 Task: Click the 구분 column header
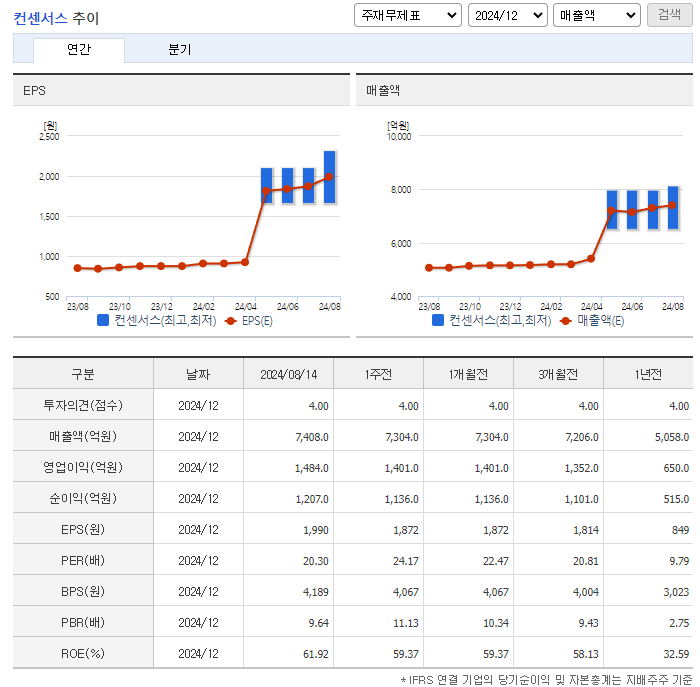tap(83, 374)
